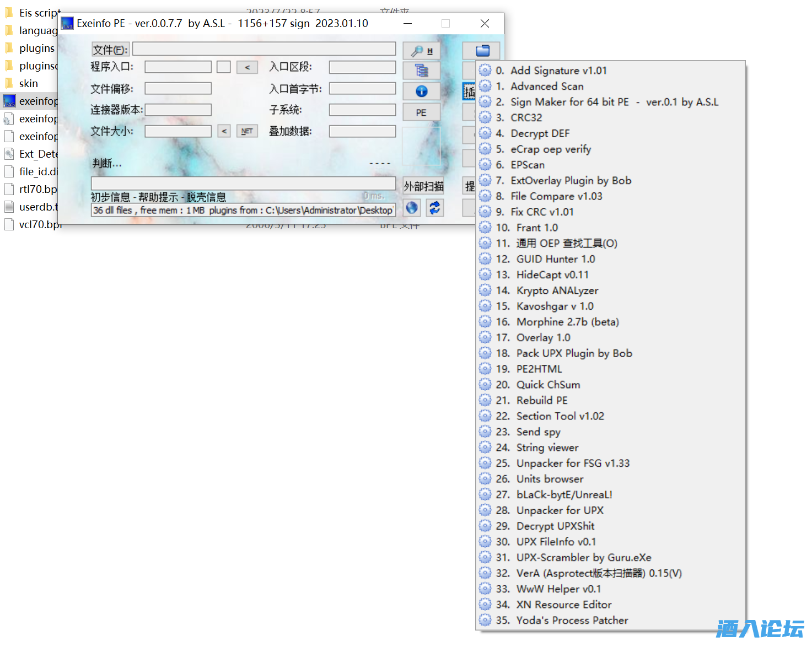Select the file_id file in Explorer

tap(30, 171)
